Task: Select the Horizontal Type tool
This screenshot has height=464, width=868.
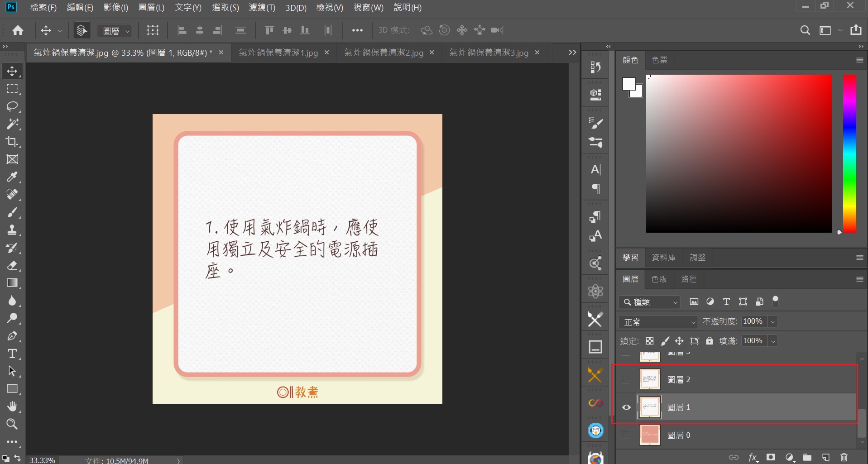Action: (12, 354)
